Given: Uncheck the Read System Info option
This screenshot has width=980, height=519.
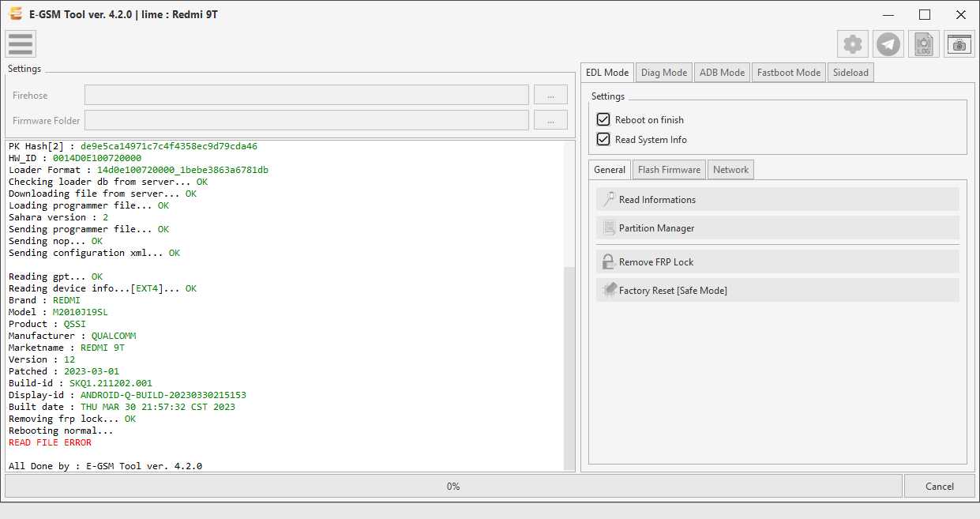Looking at the screenshot, I should coord(603,139).
